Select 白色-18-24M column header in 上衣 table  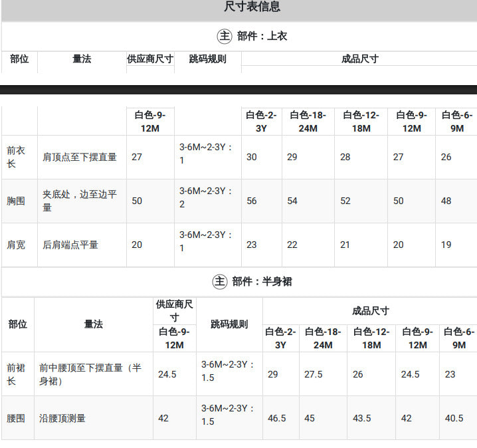click(308, 122)
